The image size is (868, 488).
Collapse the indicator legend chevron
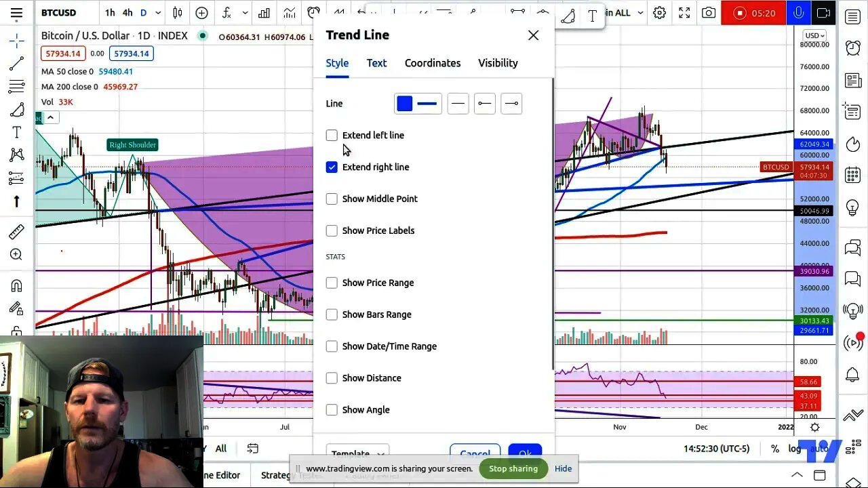[x=50, y=117]
